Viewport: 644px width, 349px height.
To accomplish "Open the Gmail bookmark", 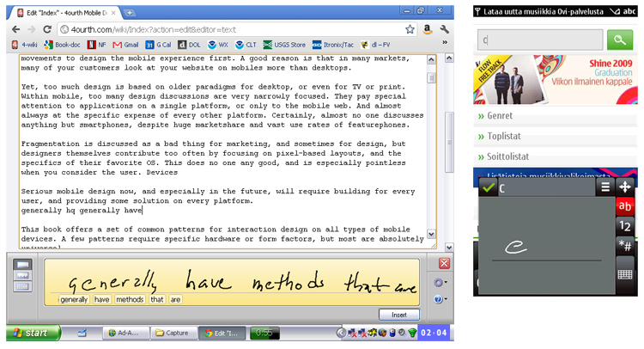I will point(125,45).
